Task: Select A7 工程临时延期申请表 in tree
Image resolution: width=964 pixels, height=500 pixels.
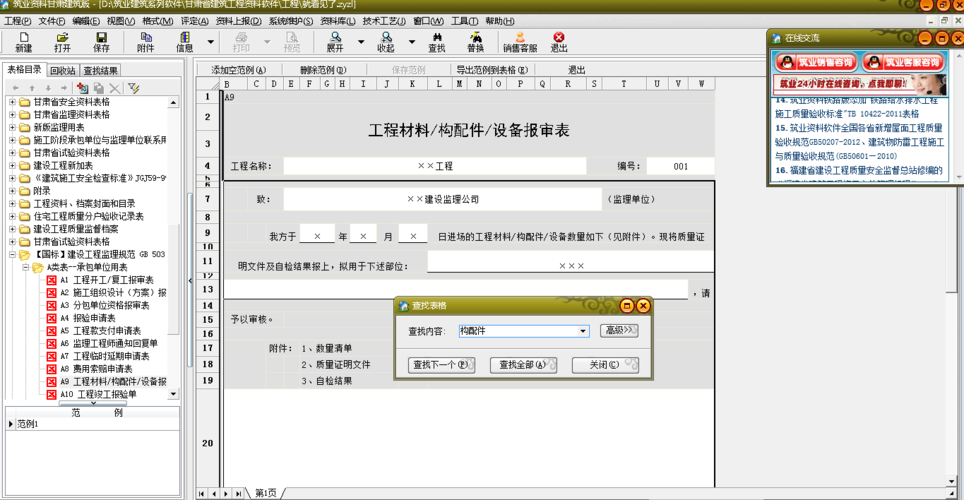Action: click(x=105, y=356)
